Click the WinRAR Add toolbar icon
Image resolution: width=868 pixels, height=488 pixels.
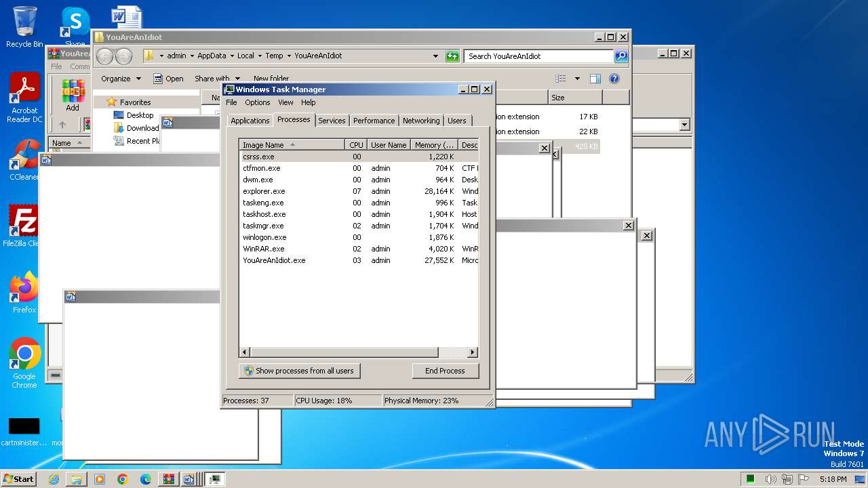[73, 95]
